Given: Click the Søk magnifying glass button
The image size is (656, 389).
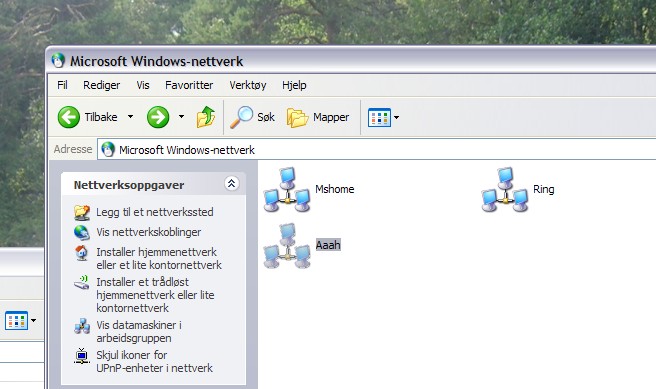Looking at the screenshot, I should tap(253, 117).
